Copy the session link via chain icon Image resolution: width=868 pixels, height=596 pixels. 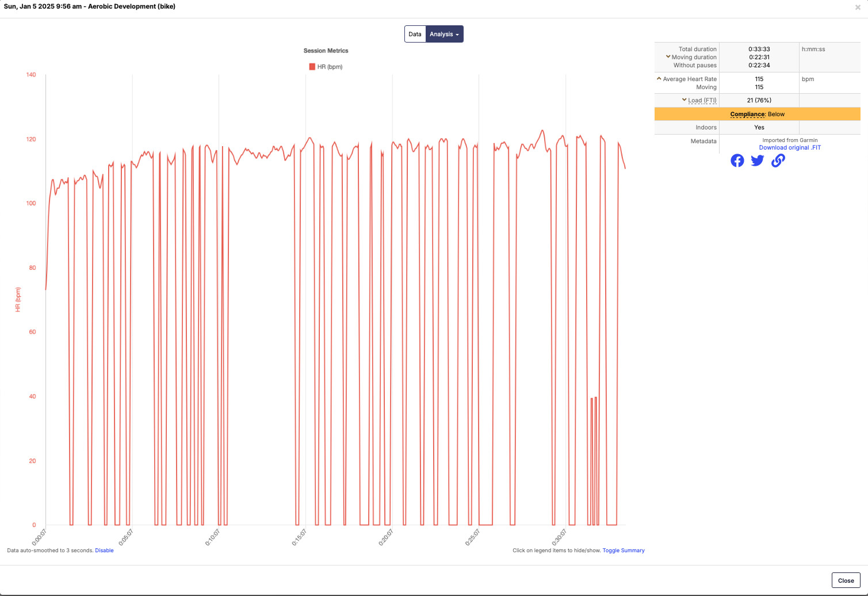(x=778, y=161)
